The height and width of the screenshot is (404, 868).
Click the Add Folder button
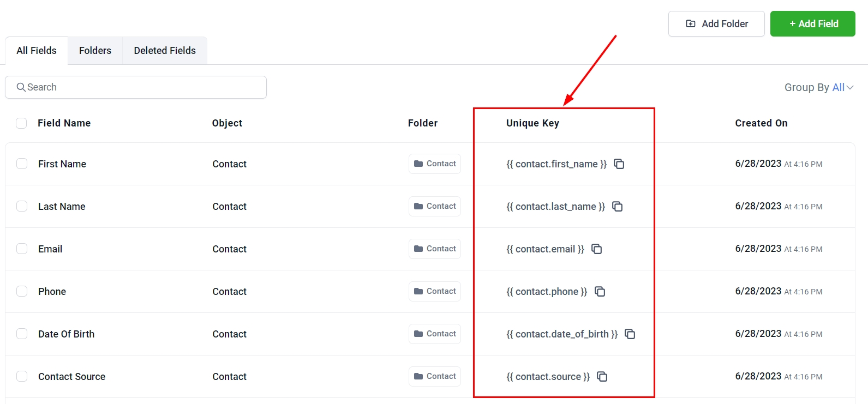(x=716, y=24)
